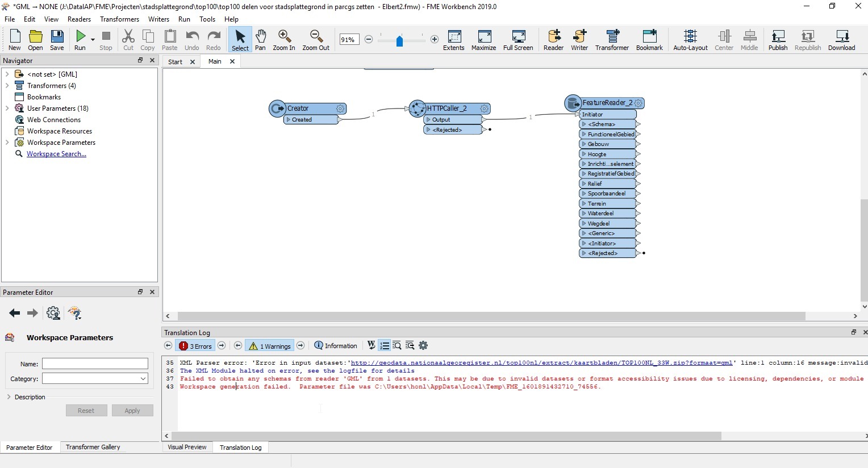Click the plus button beside zoom slider

[435, 39]
